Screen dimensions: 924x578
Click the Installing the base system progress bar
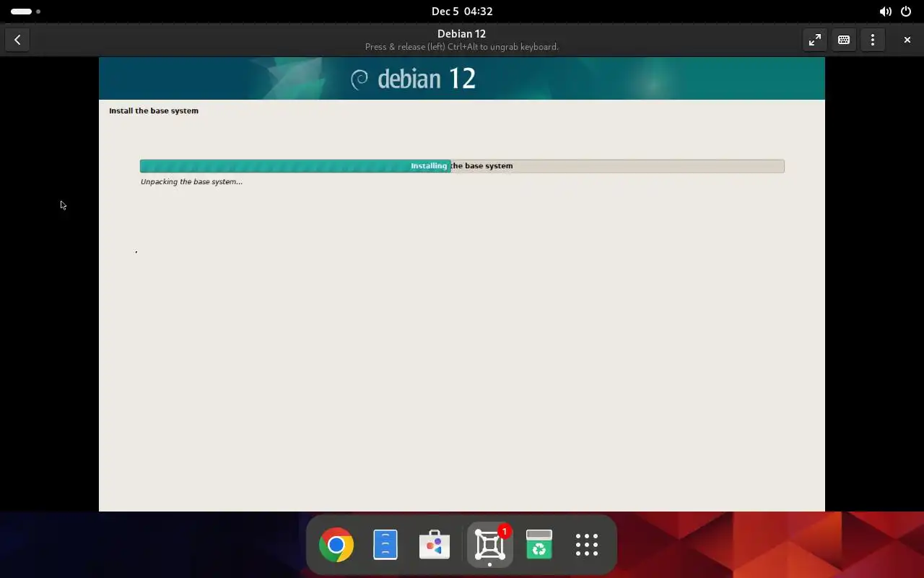click(x=462, y=166)
